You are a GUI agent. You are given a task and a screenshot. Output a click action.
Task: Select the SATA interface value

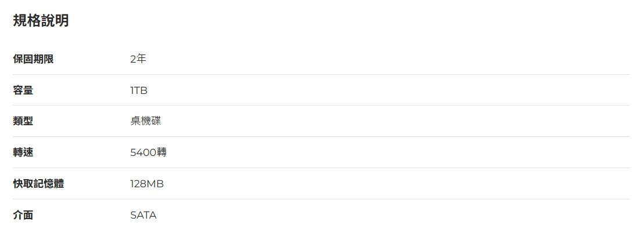143,215
